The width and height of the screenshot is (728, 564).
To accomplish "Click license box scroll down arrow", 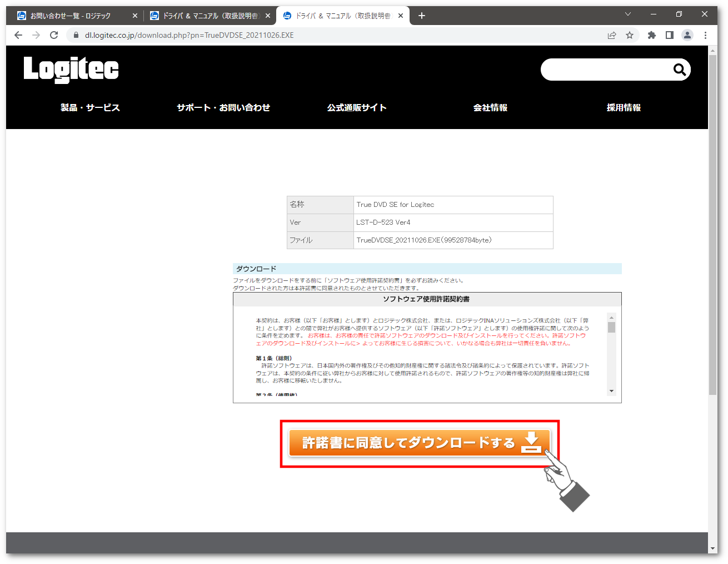I will (611, 391).
